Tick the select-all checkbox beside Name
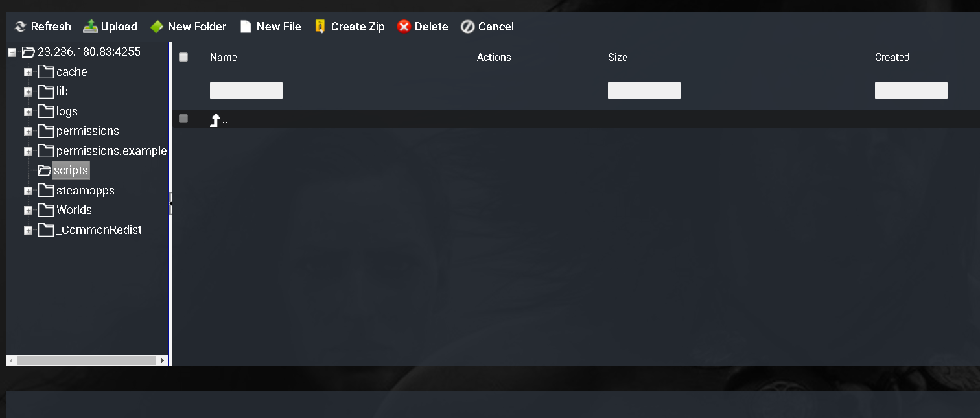The width and height of the screenshot is (980, 418). click(x=183, y=57)
